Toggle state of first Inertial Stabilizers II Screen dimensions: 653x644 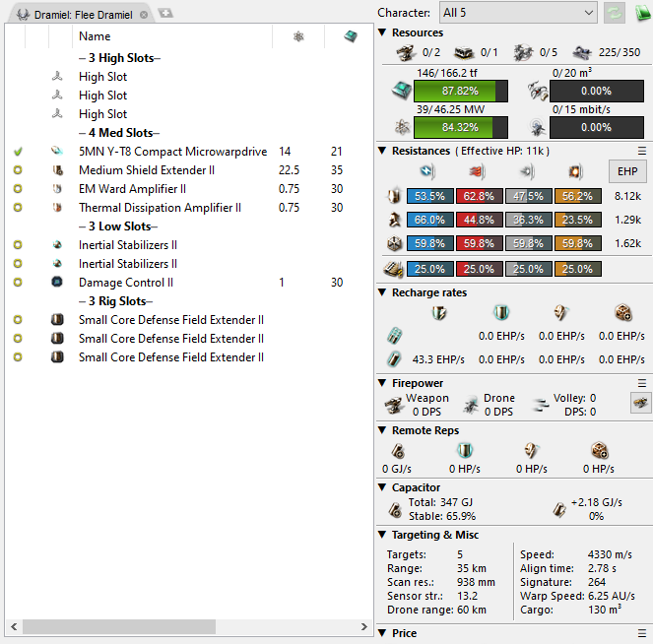point(18,245)
